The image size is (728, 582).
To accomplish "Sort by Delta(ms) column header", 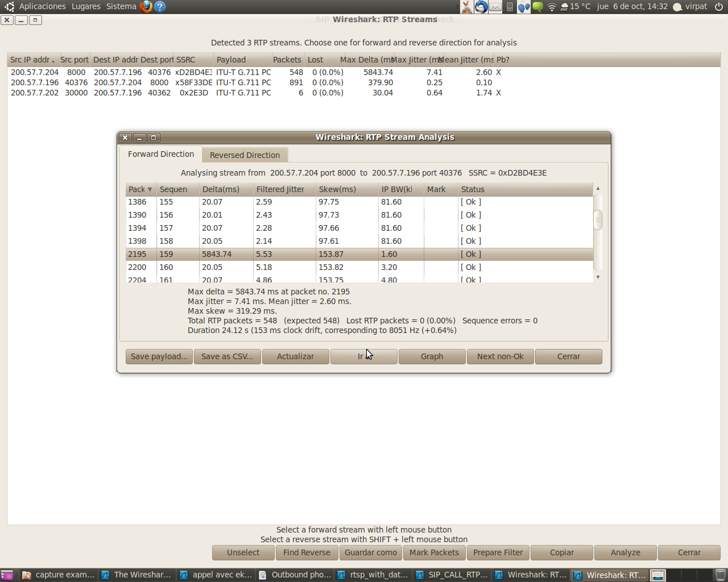I will (226, 189).
